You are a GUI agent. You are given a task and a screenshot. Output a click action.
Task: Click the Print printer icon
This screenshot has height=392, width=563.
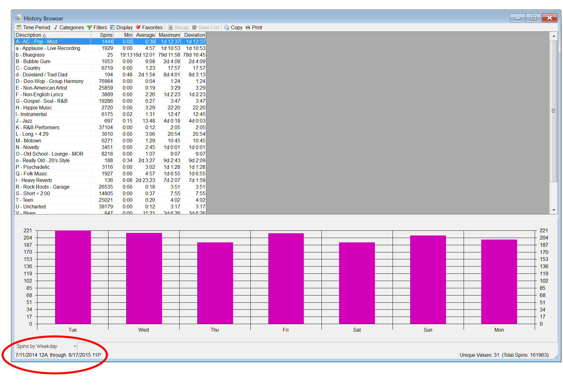pyautogui.click(x=248, y=27)
